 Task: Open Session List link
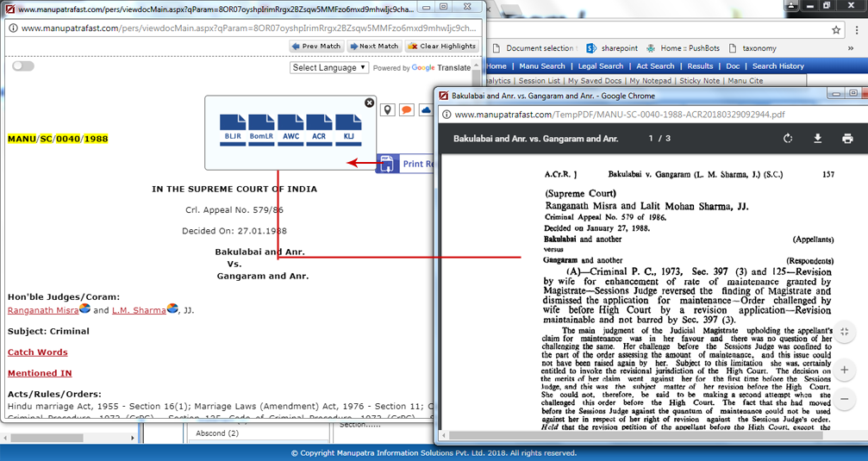(x=540, y=81)
